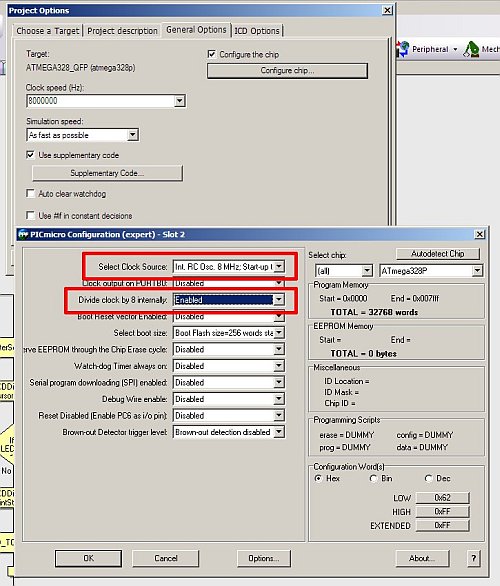This screenshot has width=500, height=586.
Task: Open the Boot Reset vector Enabled dropdown
Action: pos(279,316)
